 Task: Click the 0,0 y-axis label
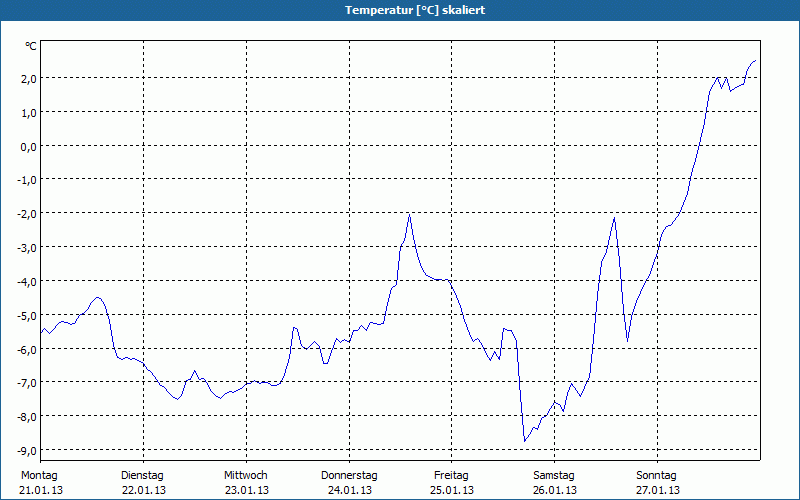[29, 146]
